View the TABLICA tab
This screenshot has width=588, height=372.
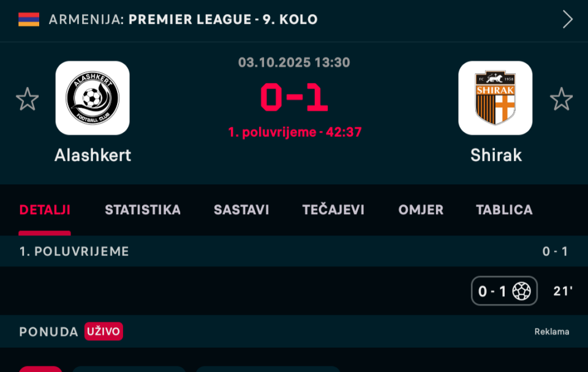tap(504, 210)
